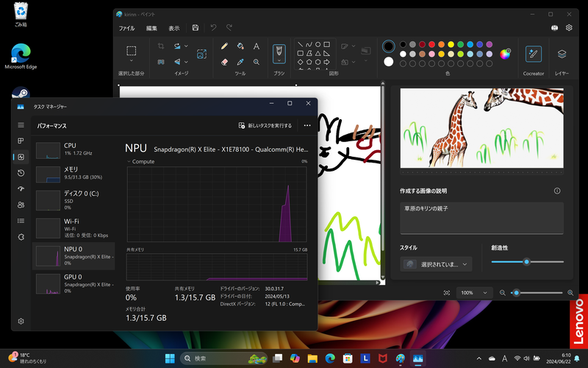Open the edit colors wheel

pyautogui.click(x=505, y=54)
